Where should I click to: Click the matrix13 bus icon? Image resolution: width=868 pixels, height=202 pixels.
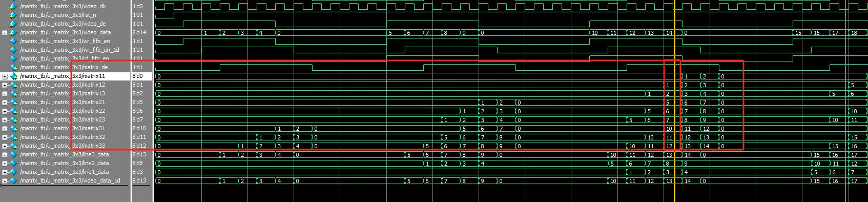coord(14,93)
